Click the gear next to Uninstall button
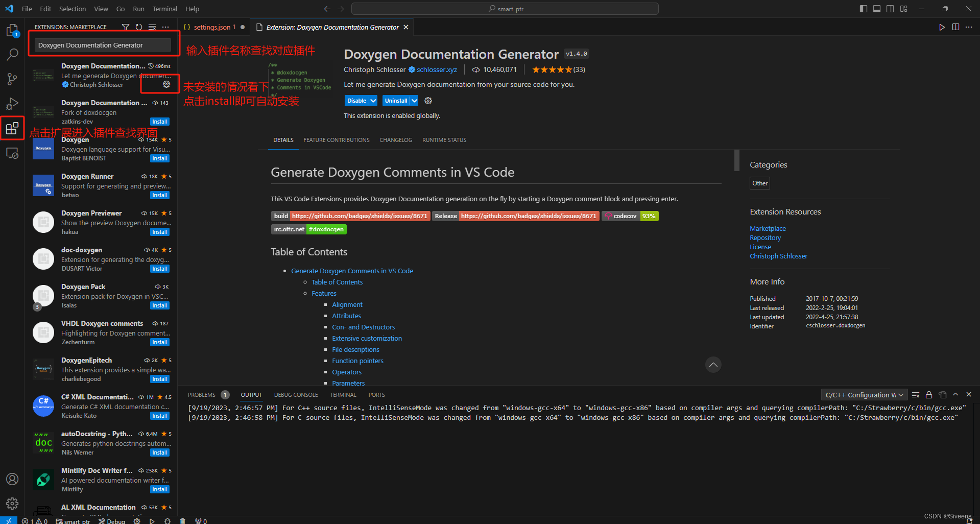 click(428, 101)
